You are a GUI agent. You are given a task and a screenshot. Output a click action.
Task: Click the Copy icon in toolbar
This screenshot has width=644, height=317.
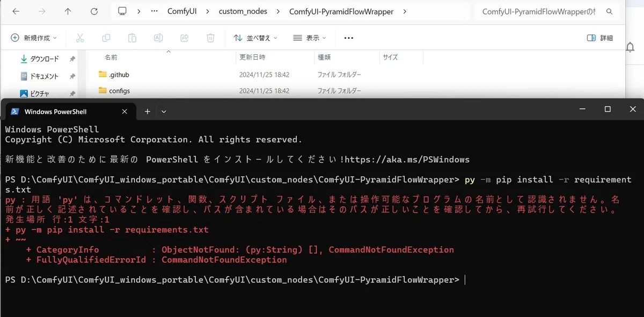106,38
